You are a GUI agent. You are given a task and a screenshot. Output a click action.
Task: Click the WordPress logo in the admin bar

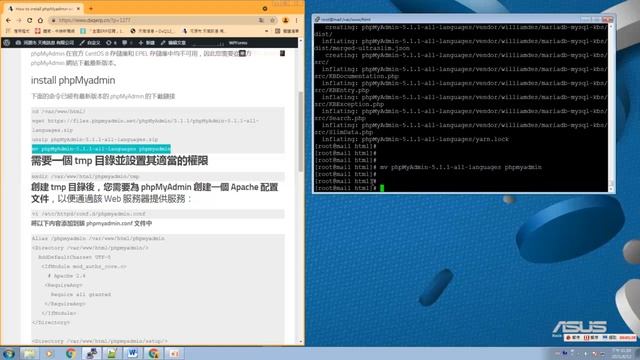(x=7, y=42)
